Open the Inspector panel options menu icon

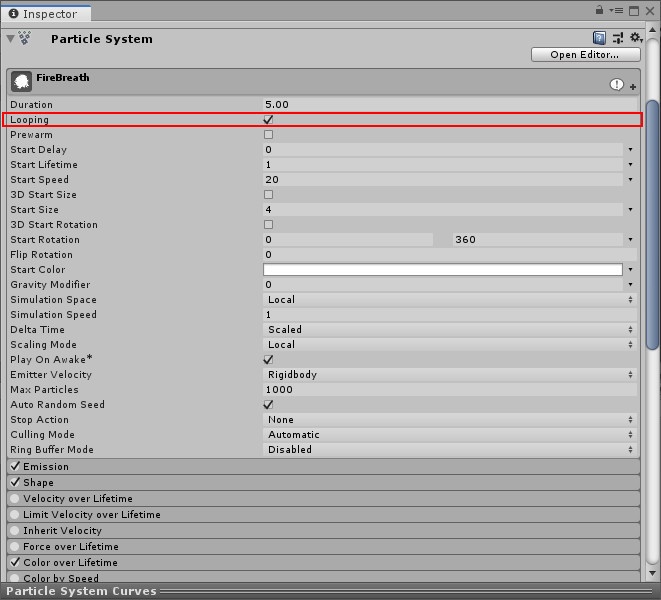616,11
